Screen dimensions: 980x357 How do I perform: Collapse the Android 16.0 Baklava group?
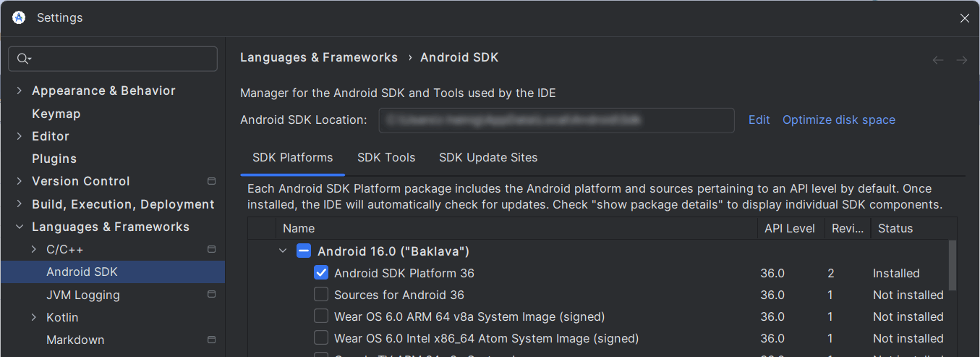pyautogui.click(x=283, y=251)
